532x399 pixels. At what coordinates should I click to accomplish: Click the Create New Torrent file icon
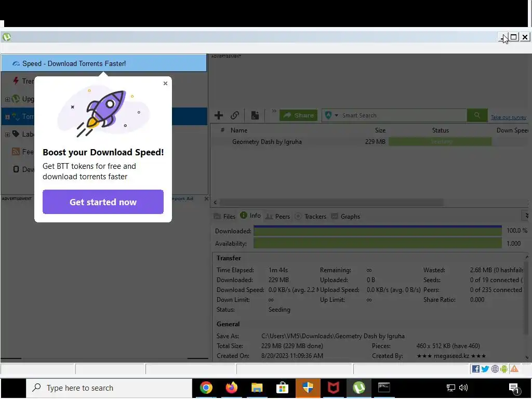(x=255, y=115)
